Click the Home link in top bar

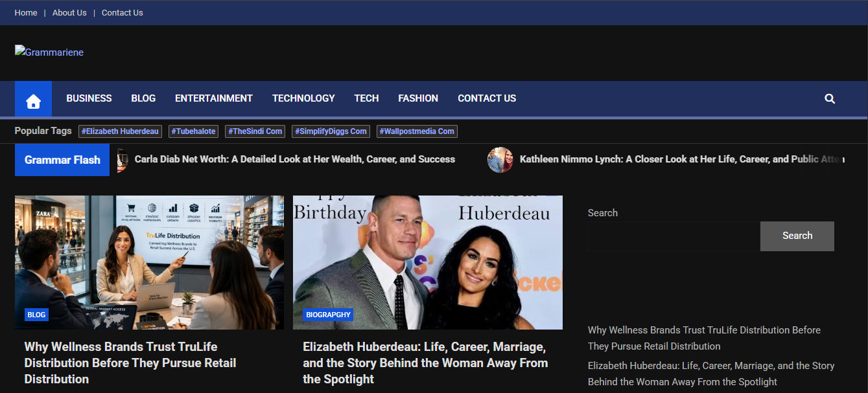tap(26, 13)
